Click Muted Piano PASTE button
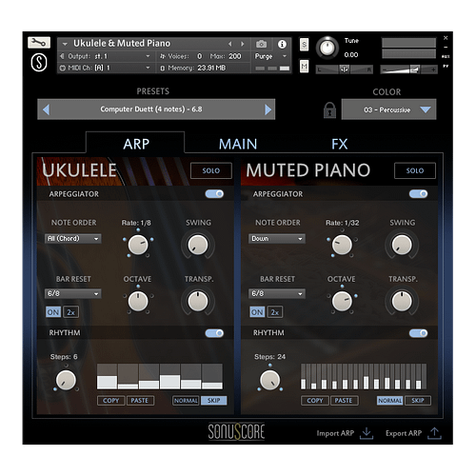Image resolution: width=476 pixels, height=476 pixels. click(344, 401)
